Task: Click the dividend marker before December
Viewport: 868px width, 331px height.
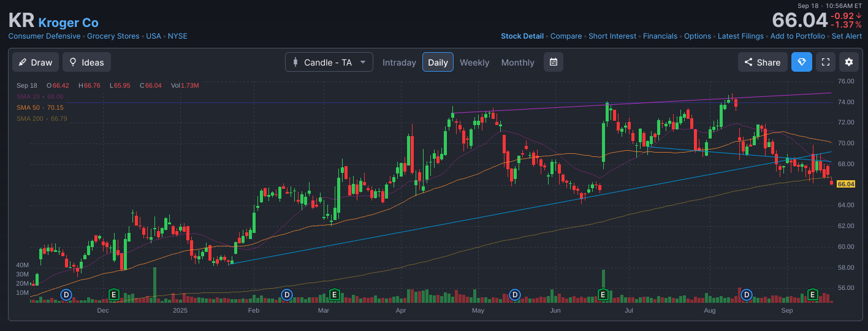Action: tap(66, 295)
